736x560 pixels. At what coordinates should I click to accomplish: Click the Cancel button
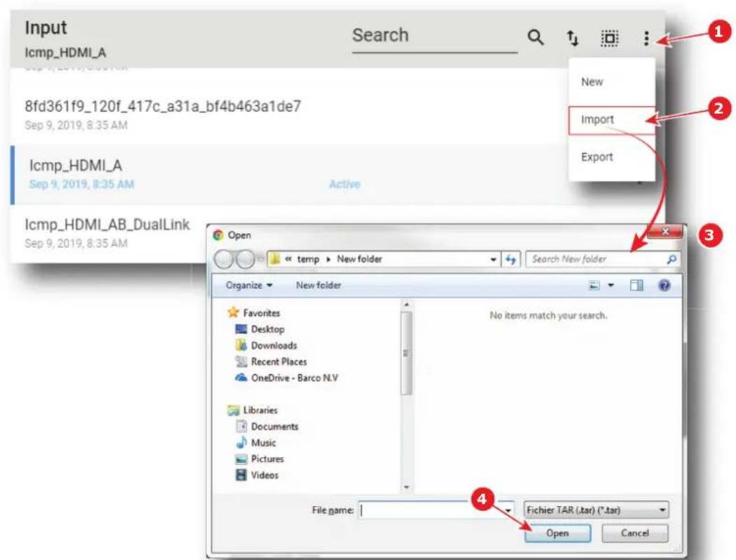(x=635, y=533)
